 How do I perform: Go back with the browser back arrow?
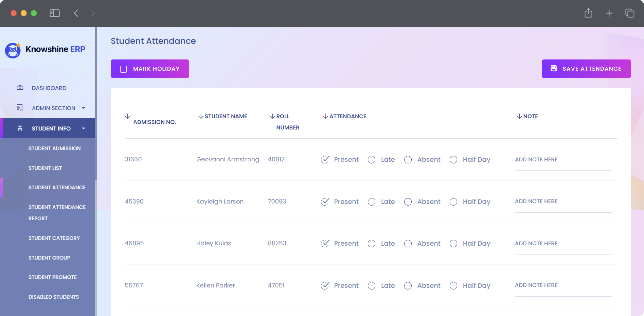[76, 13]
